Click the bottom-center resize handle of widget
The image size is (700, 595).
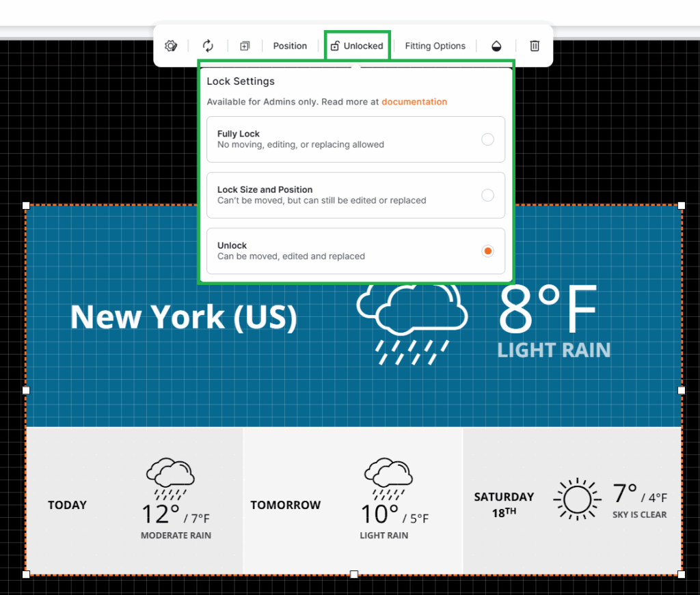point(354,575)
